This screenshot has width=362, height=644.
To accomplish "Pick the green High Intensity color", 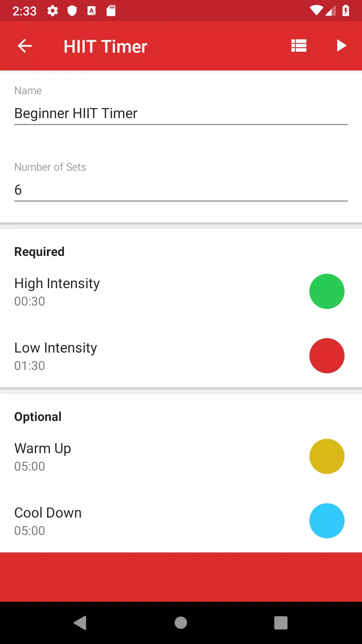I will [x=327, y=291].
